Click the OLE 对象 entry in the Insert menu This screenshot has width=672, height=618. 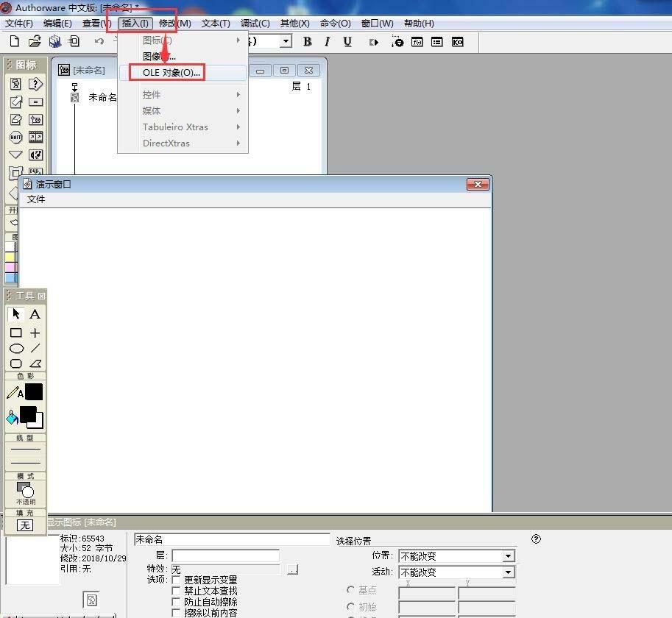click(x=166, y=72)
